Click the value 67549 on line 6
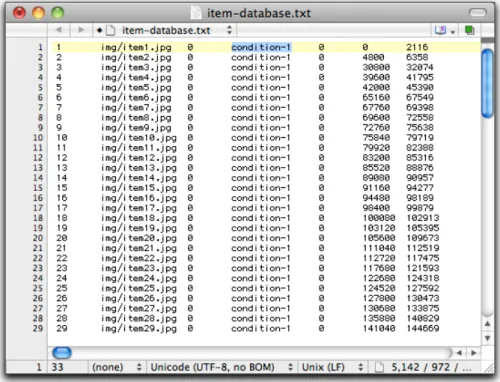 pyautogui.click(x=420, y=97)
